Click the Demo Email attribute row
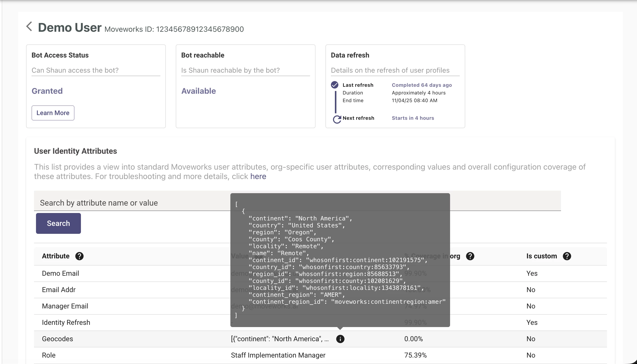Image resolution: width=637 pixels, height=364 pixels. 60,273
